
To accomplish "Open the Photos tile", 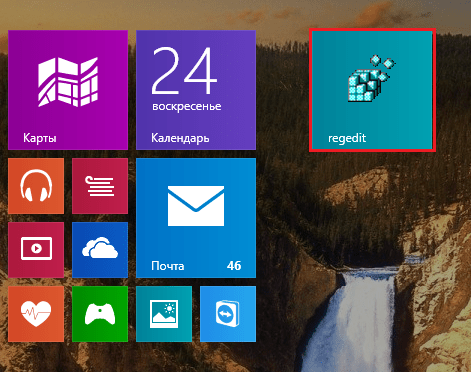I will [x=164, y=314].
